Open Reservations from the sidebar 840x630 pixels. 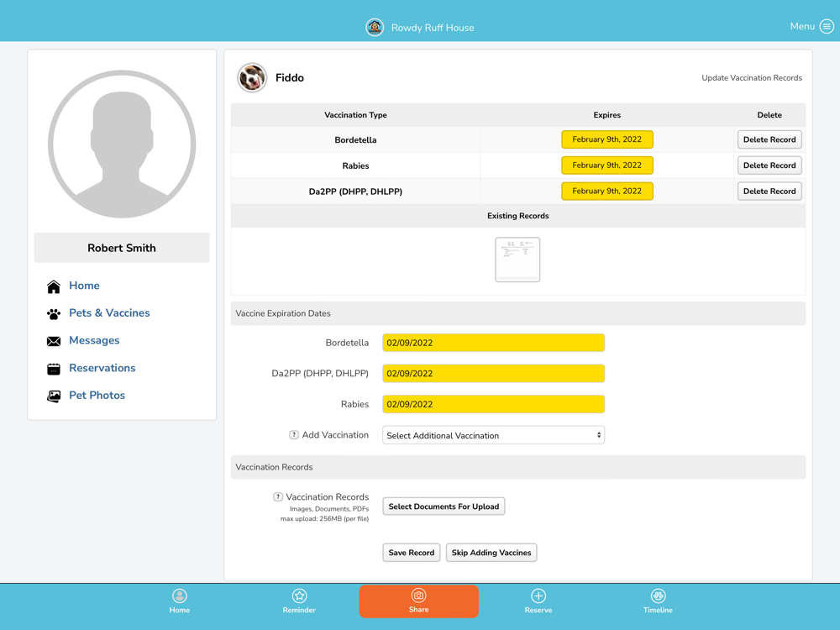102,368
